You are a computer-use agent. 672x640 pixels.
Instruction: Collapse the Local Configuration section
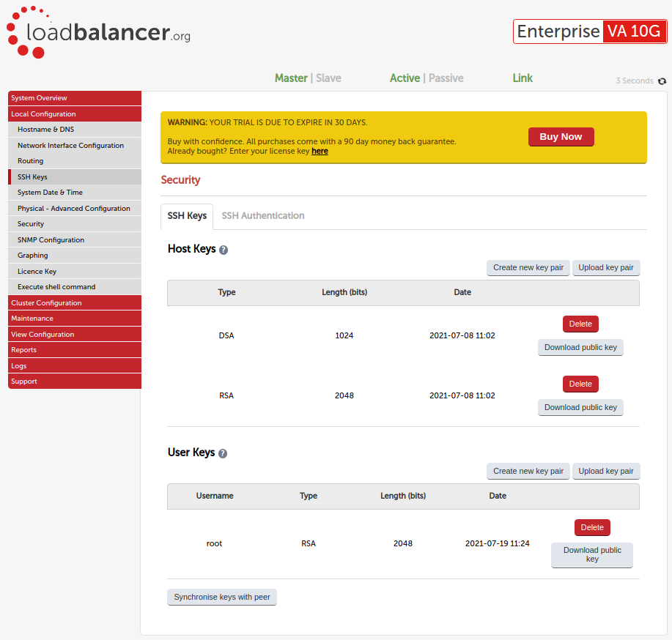click(x=74, y=114)
